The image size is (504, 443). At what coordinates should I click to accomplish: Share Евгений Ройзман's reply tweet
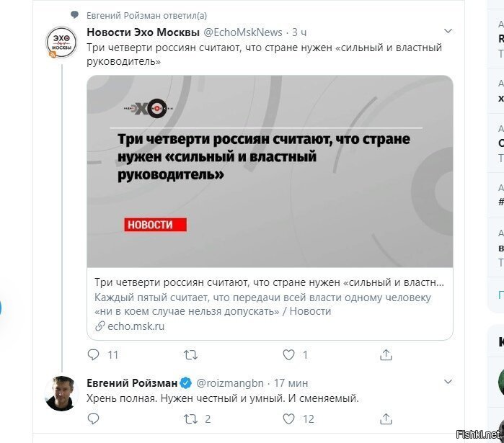(386, 419)
